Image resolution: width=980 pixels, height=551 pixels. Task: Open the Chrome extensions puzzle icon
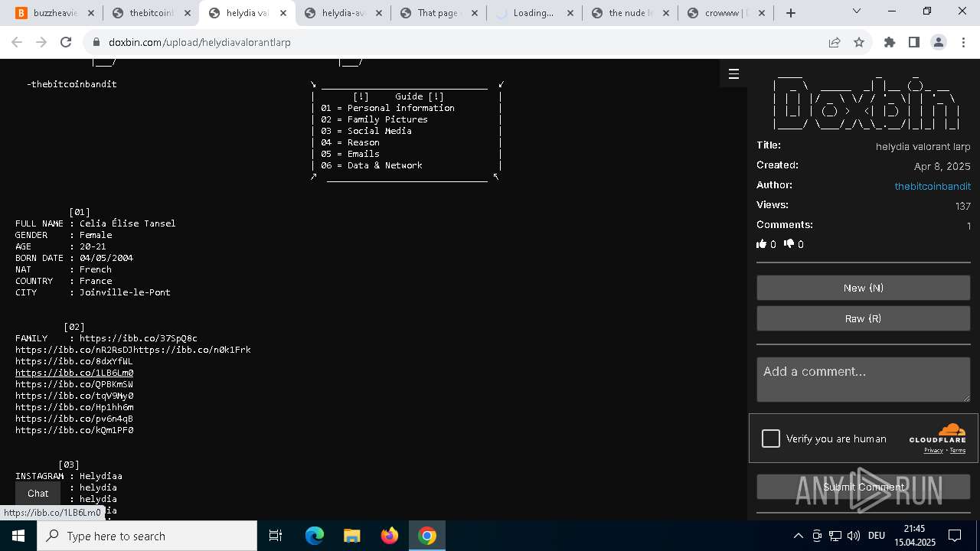pyautogui.click(x=890, y=43)
